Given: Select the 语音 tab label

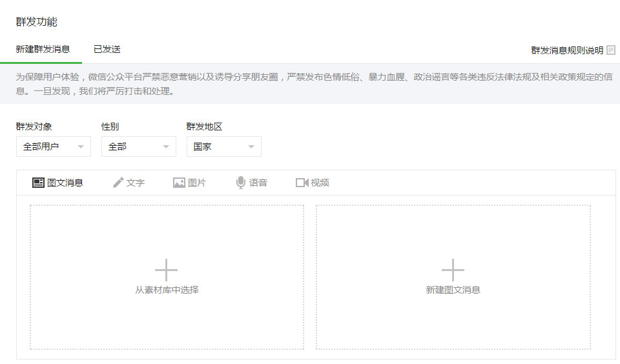Looking at the screenshot, I should [x=258, y=183].
